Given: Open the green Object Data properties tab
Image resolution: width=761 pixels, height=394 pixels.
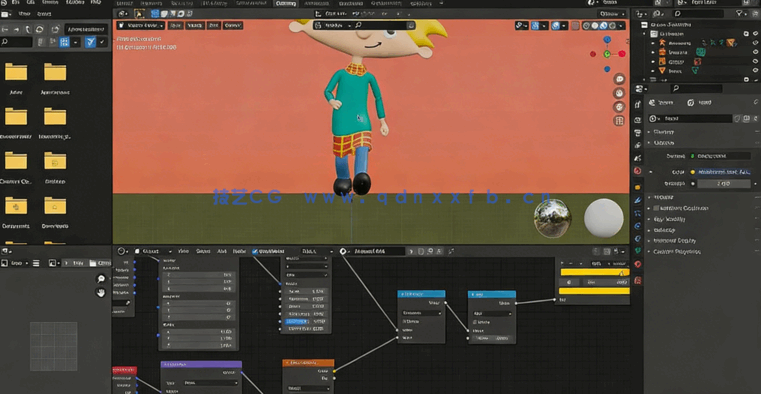Looking at the screenshot, I should point(638,251).
